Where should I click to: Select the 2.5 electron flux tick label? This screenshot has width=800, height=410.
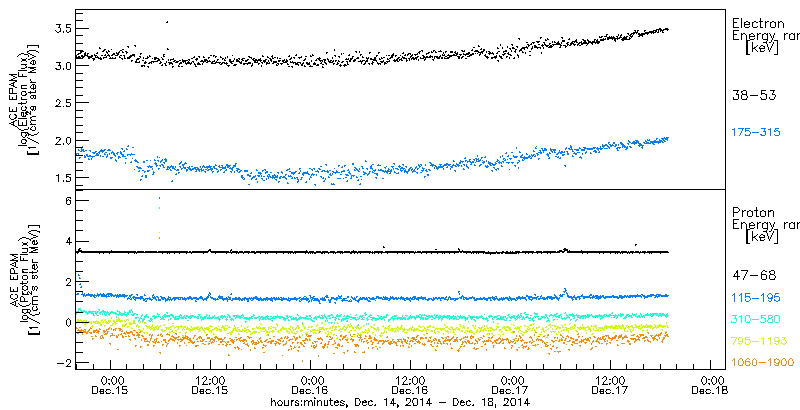tap(61, 102)
